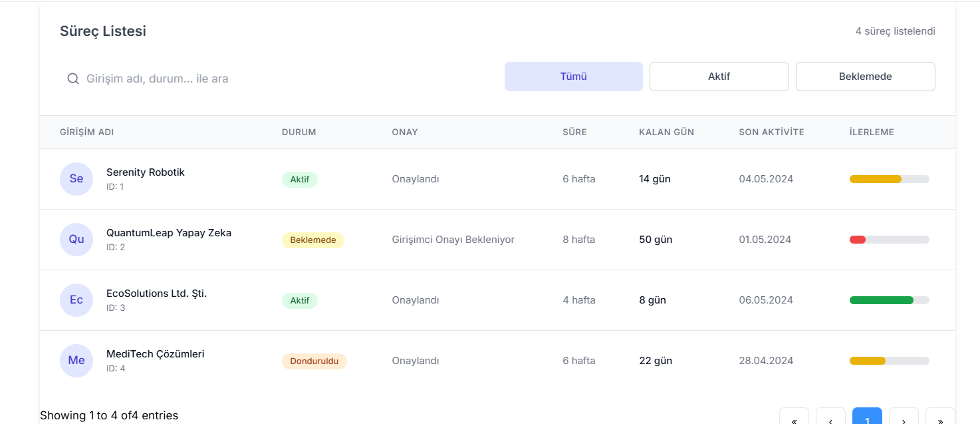Jump to the last page (» button)
This screenshot has width=980, height=424.
click(940, 417)
